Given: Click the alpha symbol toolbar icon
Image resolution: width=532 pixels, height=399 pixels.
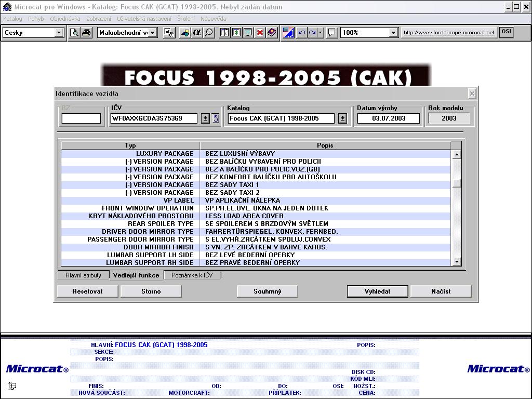Looking at the screenshot, I should [x=197, y=33].
